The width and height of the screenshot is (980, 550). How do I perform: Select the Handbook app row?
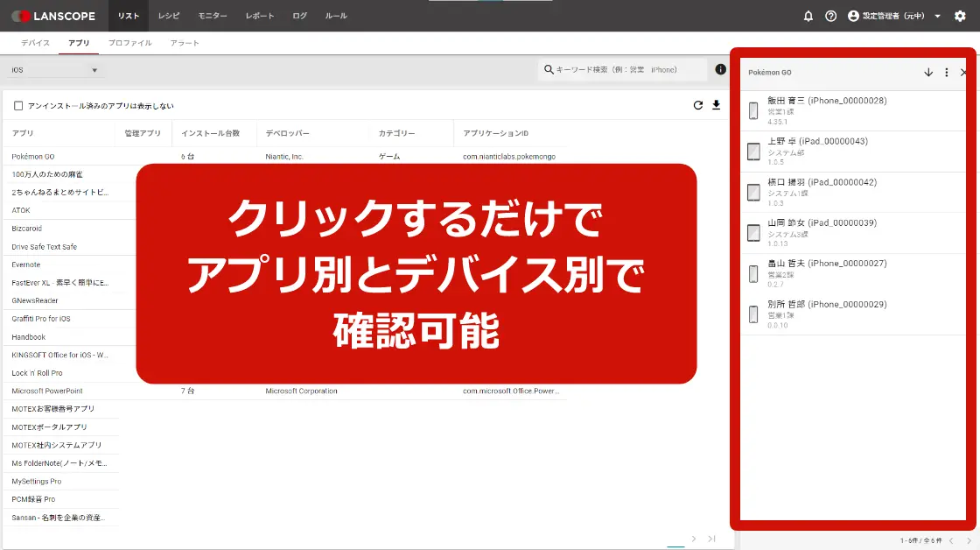coord(28,337)
